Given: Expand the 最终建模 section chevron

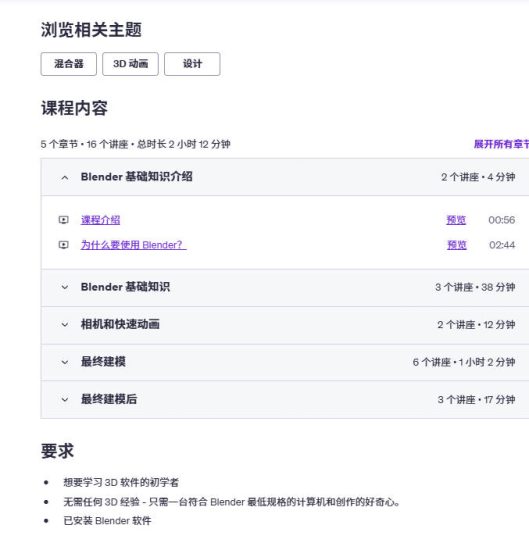Looking at the screenshot, I should pos(65,362).
